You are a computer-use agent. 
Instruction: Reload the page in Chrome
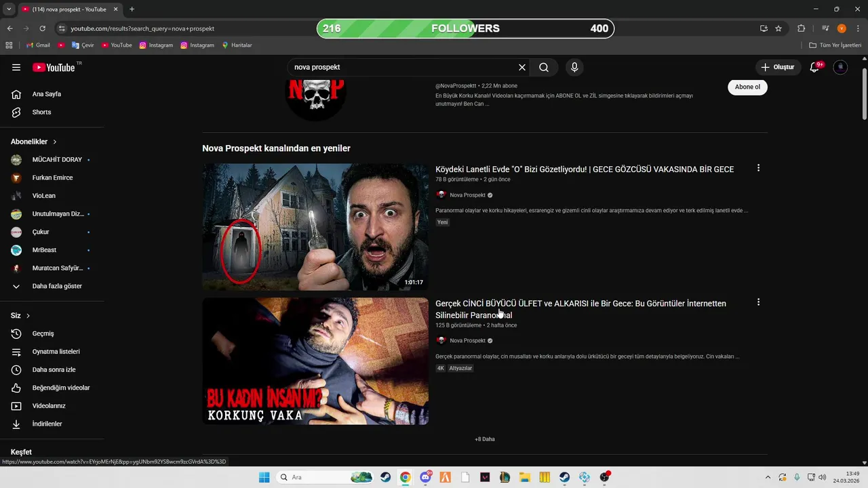pyautogui.click(x=42, y=28)
